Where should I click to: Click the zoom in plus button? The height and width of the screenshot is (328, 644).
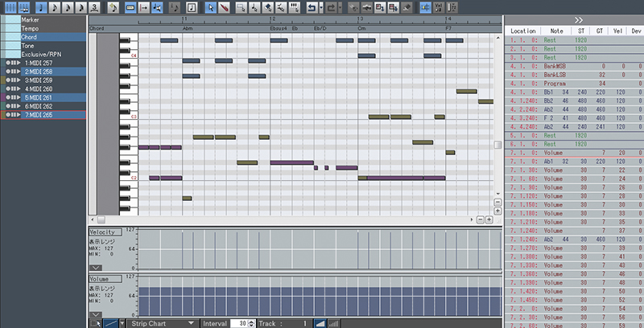[x=489, y=219]
